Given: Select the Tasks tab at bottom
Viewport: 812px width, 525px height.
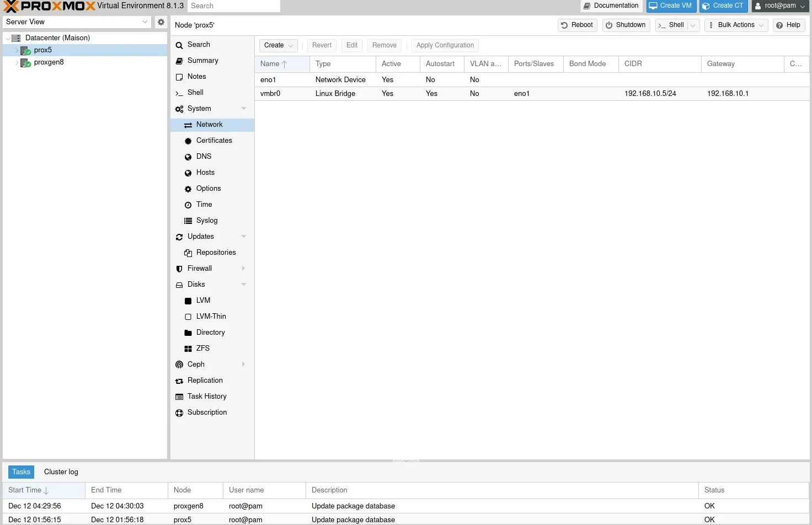Looking at the screenshot, I should coord(21,472).
